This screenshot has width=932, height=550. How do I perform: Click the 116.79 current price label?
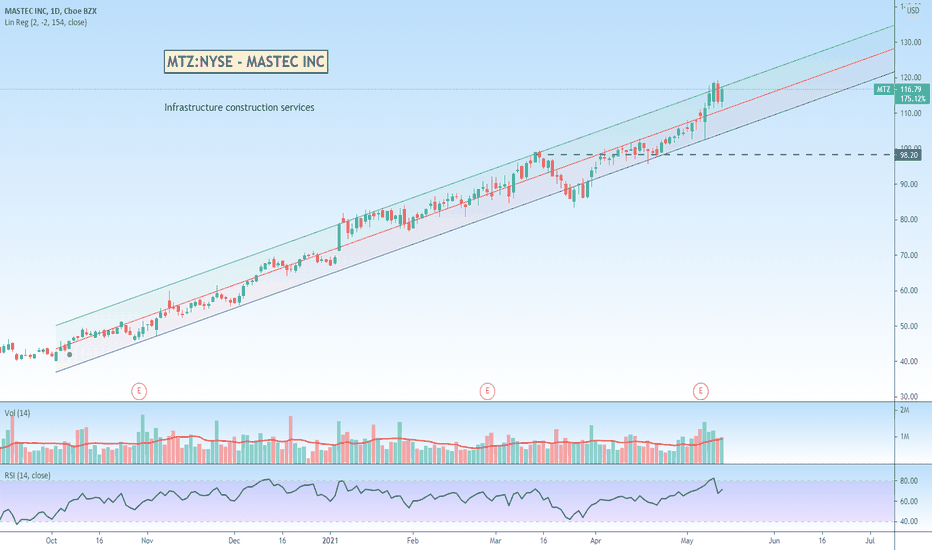click(x=912, y=89)
